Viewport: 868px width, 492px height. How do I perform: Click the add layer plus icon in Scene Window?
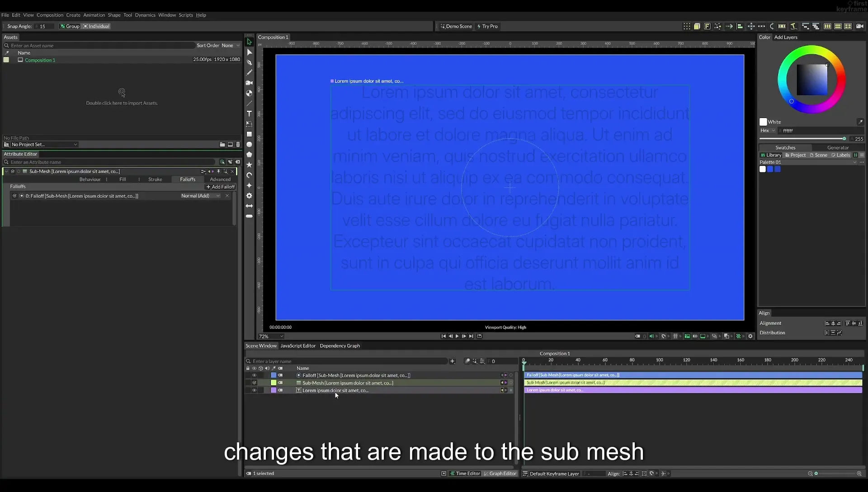[x=452, y=361]
